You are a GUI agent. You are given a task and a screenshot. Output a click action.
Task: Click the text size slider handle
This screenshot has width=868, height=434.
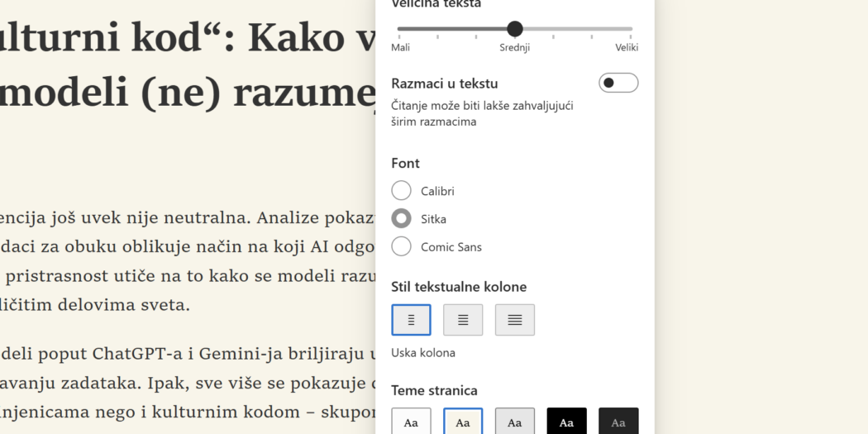[x=515, y=29]
